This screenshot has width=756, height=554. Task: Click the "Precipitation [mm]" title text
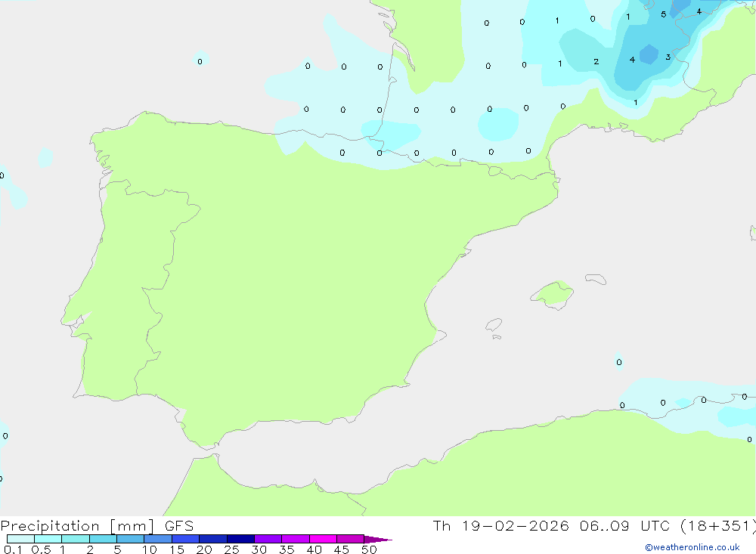tap(77, 526)
